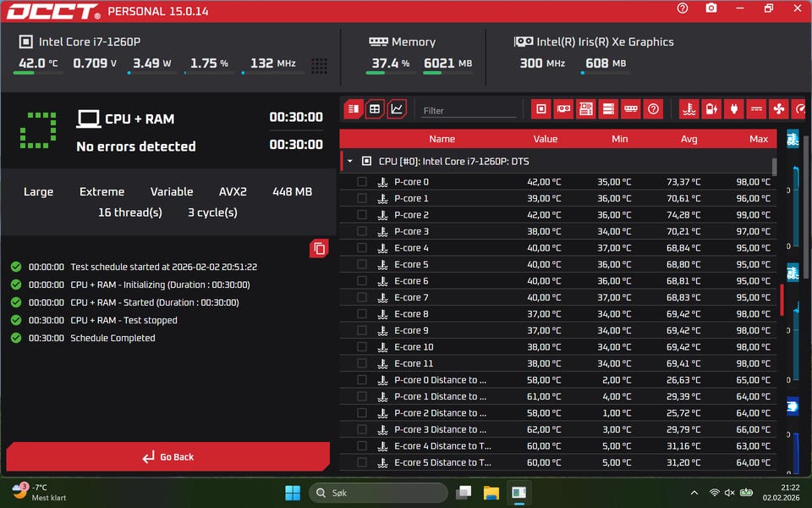Sort by the Value column header

(x=546, y=139)
